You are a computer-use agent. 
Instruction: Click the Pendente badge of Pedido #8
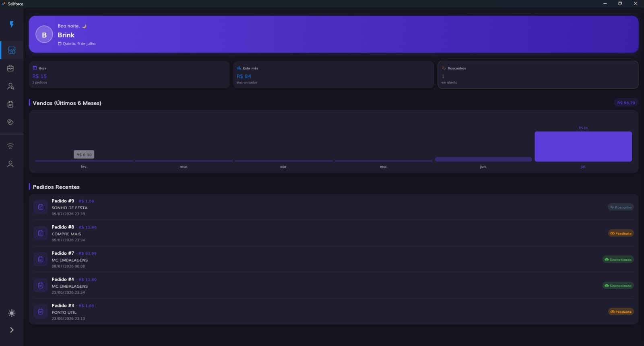pyautogui.click(x=621, y=233)
